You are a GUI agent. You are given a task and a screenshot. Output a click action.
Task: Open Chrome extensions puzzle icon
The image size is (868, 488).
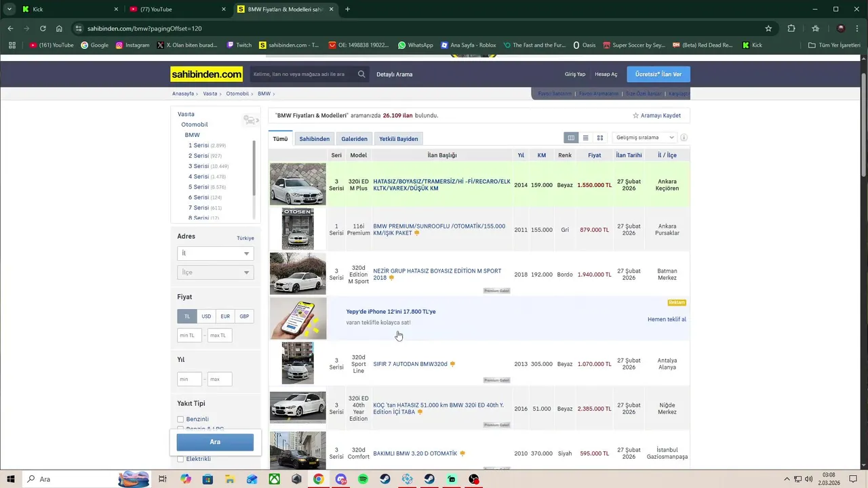(x=791, y=28)
